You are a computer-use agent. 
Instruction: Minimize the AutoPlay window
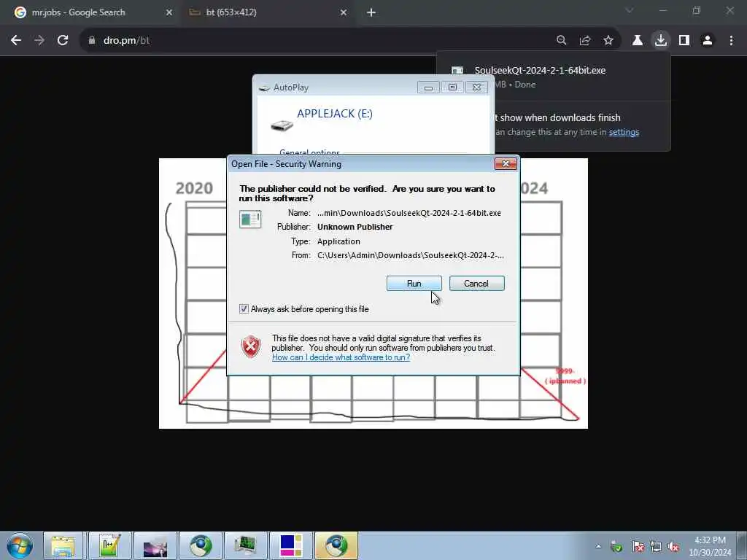tap(428, 87)
